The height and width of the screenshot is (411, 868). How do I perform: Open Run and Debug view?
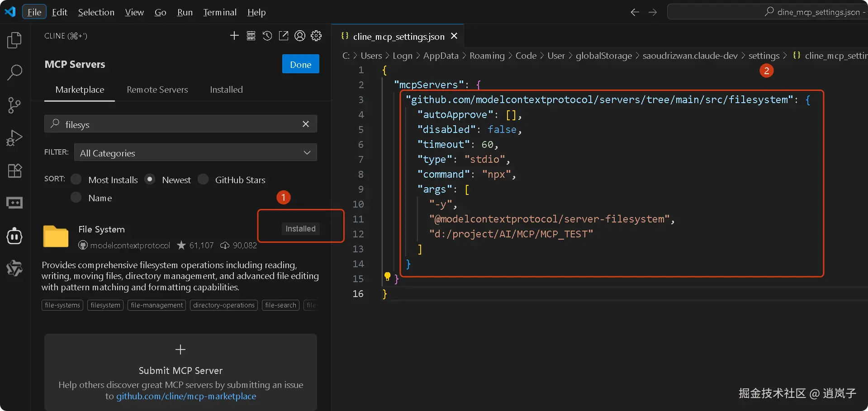(14, 138)
